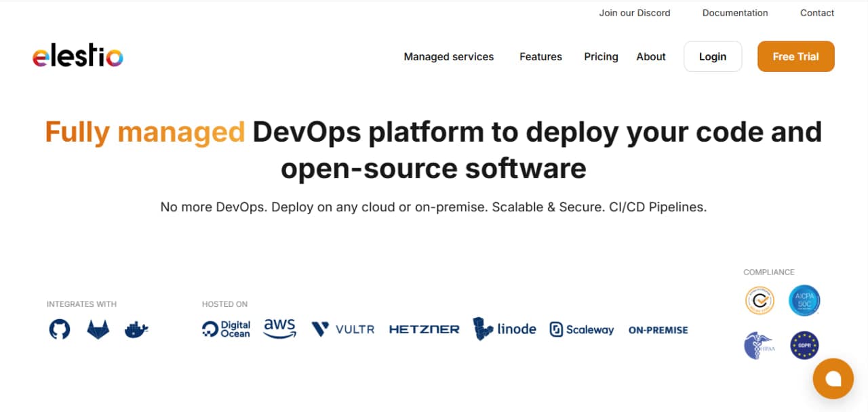The height and width of the screenshot is (412, 868).
Task: Click the COMPLIANCE label
Action: pos(769,272)
